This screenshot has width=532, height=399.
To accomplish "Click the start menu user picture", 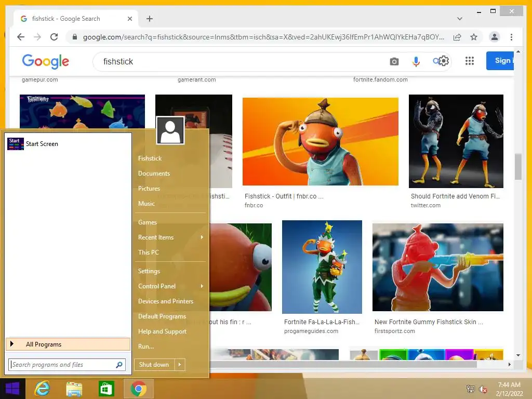I will click(170, 130).
